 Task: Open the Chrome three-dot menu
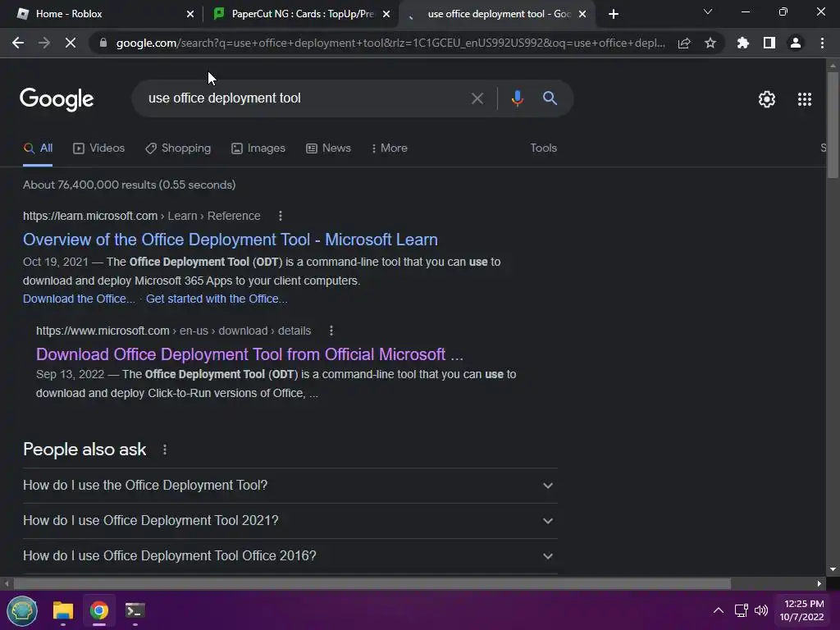(x=822, y=43)
